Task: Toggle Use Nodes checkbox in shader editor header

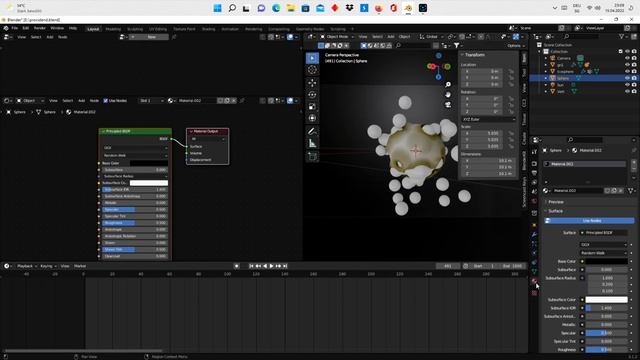Action: coord(106,100)
